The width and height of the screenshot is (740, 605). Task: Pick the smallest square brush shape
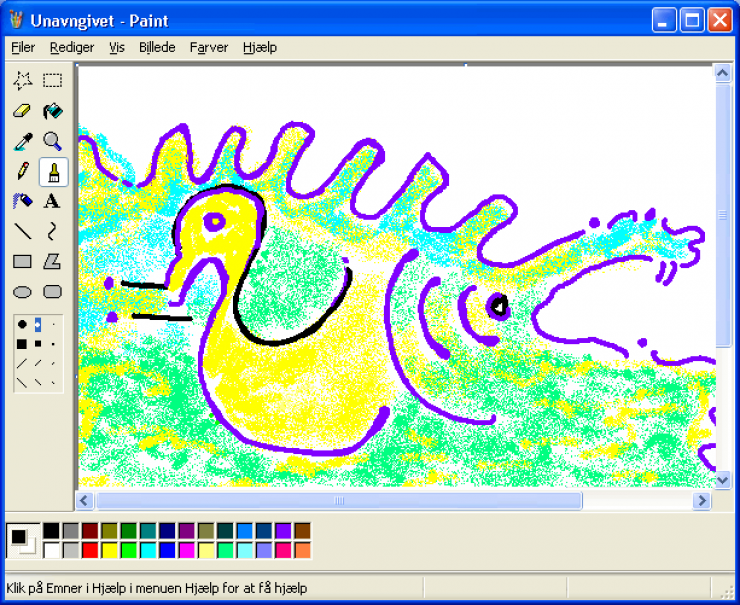point(53,344)
